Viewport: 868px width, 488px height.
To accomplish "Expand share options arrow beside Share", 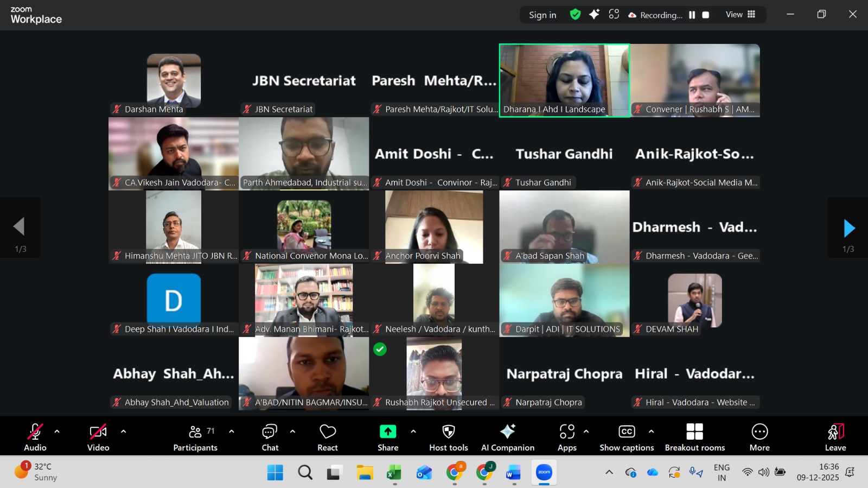I will coord(413,432).
